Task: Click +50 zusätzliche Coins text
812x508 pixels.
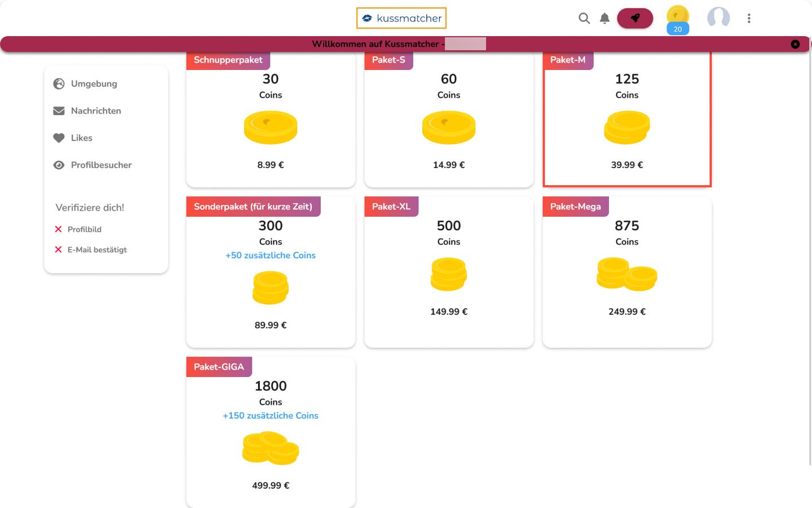Action: coord(271,255)
